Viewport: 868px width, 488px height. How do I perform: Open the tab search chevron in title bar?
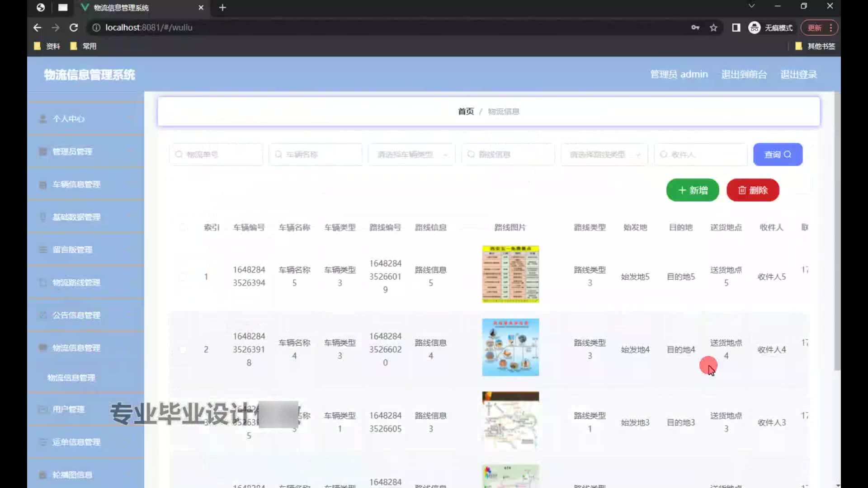pos(751,6)
